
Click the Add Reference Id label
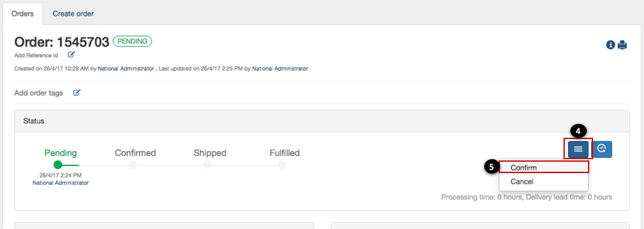click(x=36, y=55)
